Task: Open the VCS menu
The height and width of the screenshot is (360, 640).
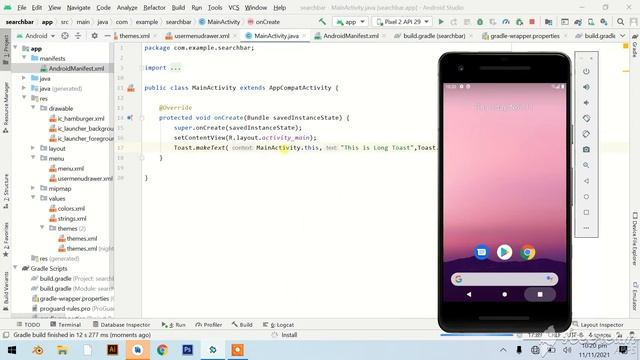Action: tap(234, 8)
